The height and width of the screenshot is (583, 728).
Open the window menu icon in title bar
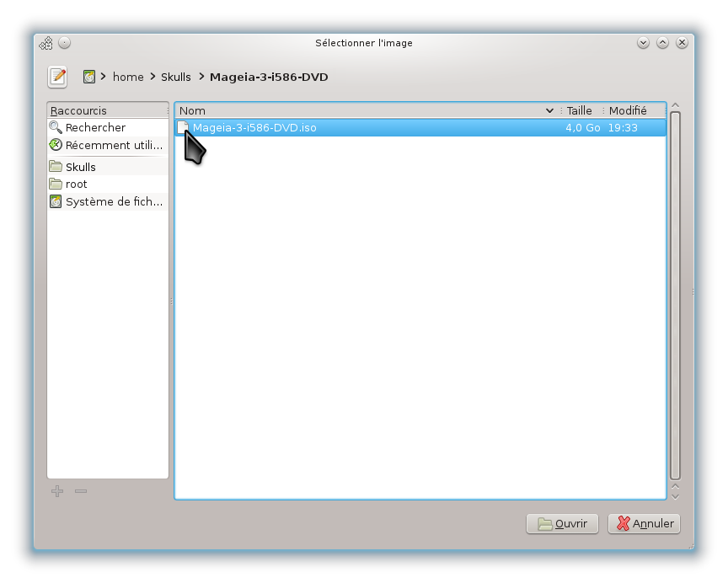(46, 43)
